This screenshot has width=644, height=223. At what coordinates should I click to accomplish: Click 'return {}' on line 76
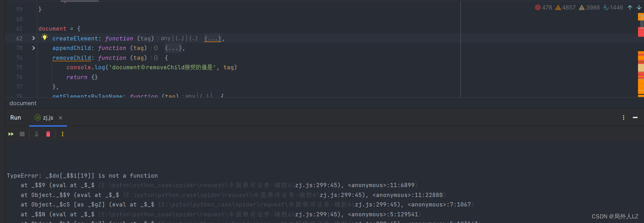point(82,77)
